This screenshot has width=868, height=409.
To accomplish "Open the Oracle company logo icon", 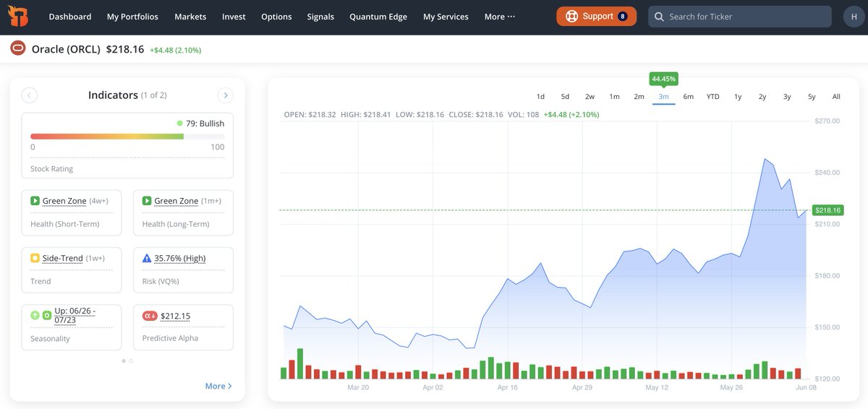I will click(x=18, y=49).
